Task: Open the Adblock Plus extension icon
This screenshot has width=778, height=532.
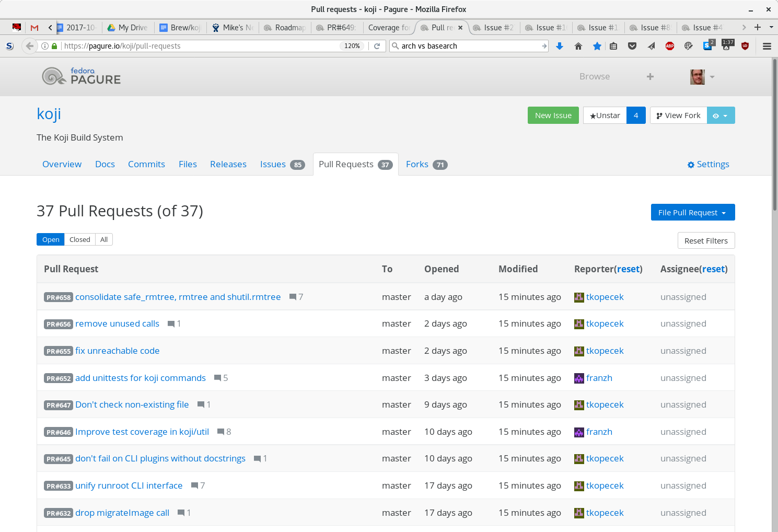Action: (x=670, y=46)
